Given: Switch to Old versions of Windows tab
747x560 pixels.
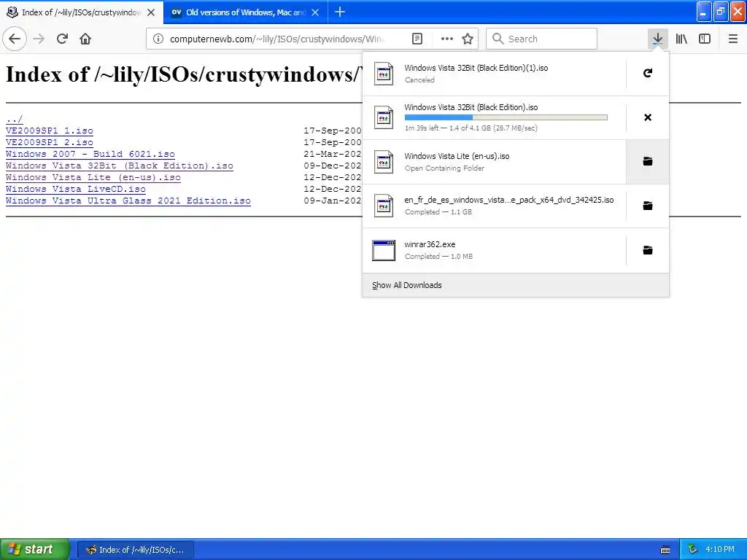Looking at the screenshot, I should [245, 12].
